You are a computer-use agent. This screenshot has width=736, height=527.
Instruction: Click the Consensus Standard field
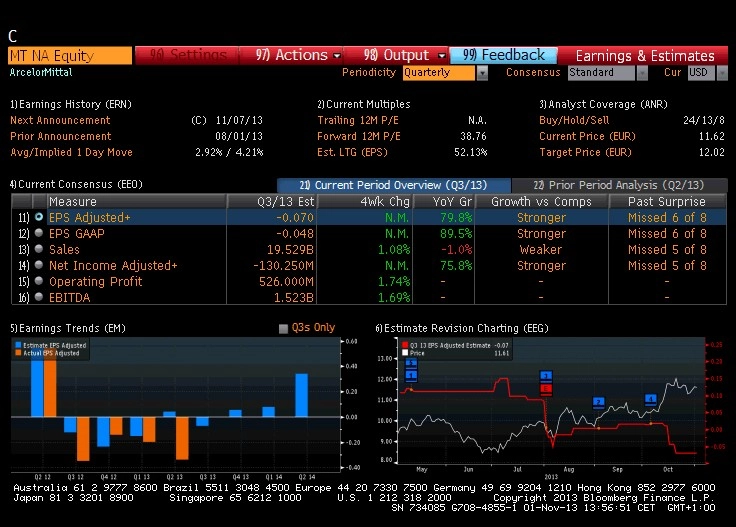click(x=602, y=73)
